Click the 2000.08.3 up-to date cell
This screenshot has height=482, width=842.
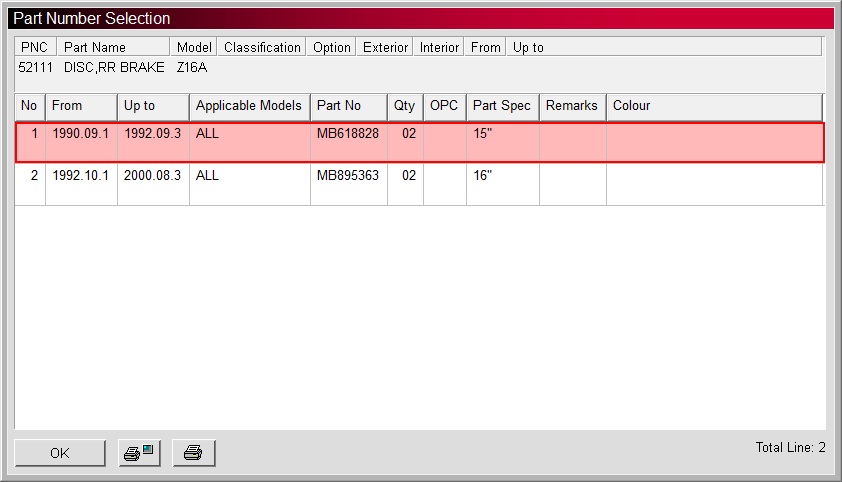pyautogui.click(x=153, y=175)
